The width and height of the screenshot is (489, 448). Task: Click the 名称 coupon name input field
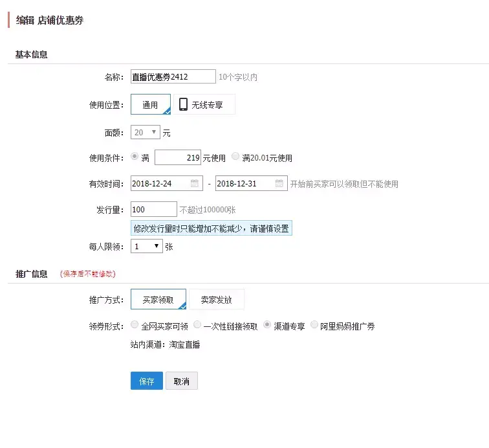pos(173,76)
